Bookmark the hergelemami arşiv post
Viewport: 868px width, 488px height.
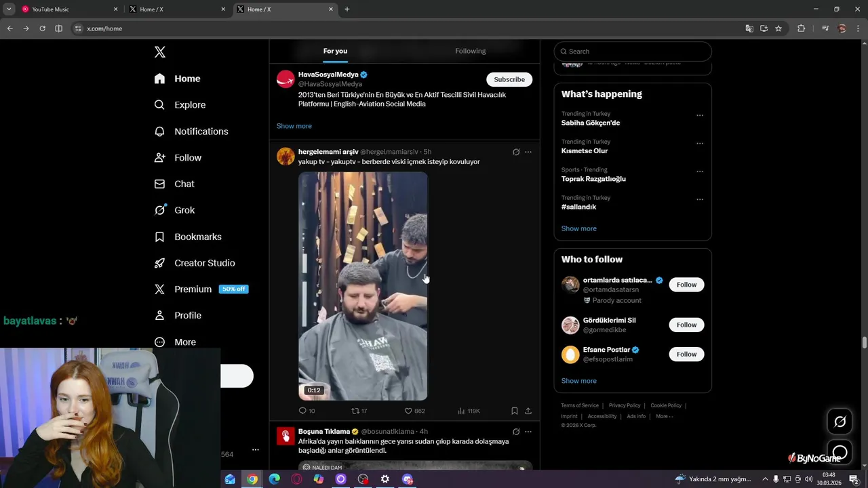tap(515, 411)
